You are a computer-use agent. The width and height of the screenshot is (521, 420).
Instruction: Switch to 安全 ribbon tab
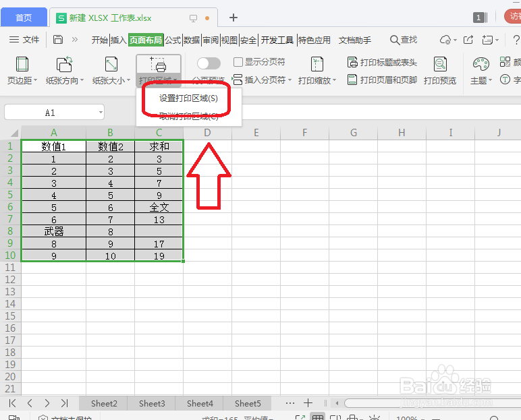click(248, 40)
